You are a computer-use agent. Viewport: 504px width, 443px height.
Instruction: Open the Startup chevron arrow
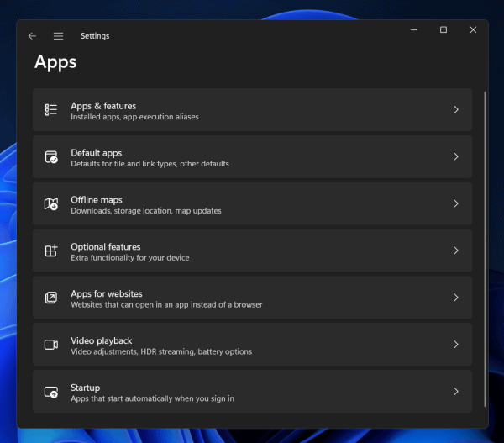coord(455,392)
